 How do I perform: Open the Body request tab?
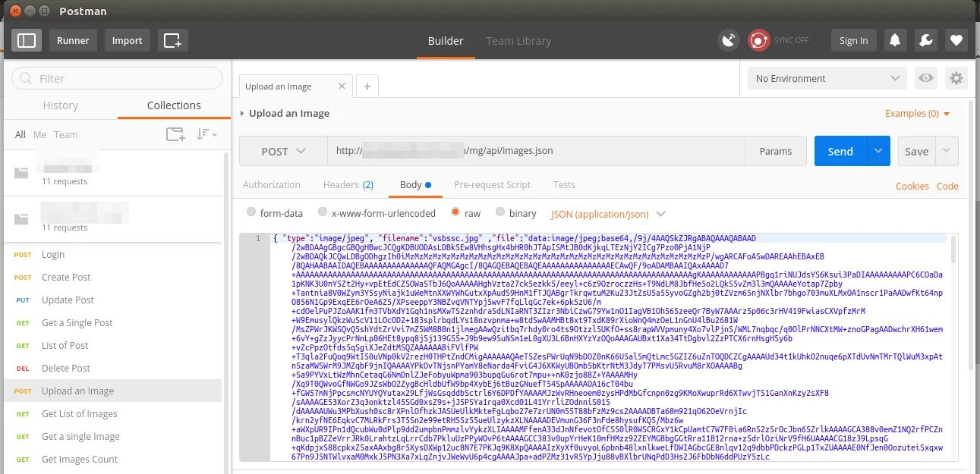pos(415,184)
